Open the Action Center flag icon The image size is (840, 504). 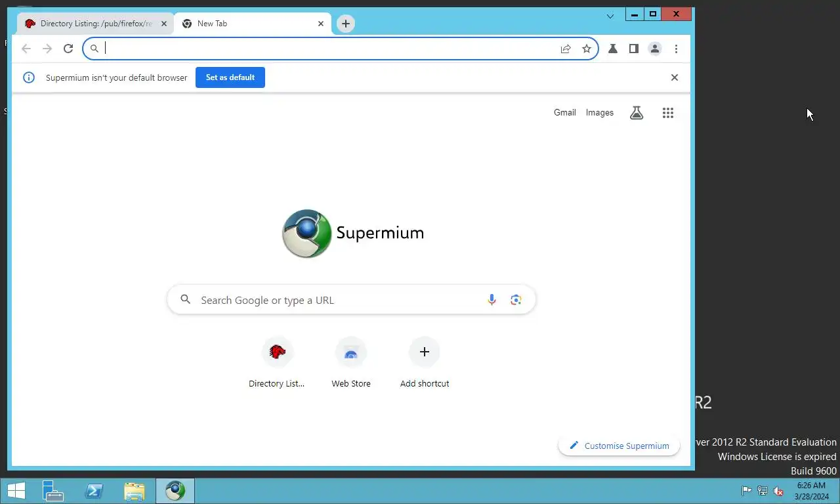[747, 491]
